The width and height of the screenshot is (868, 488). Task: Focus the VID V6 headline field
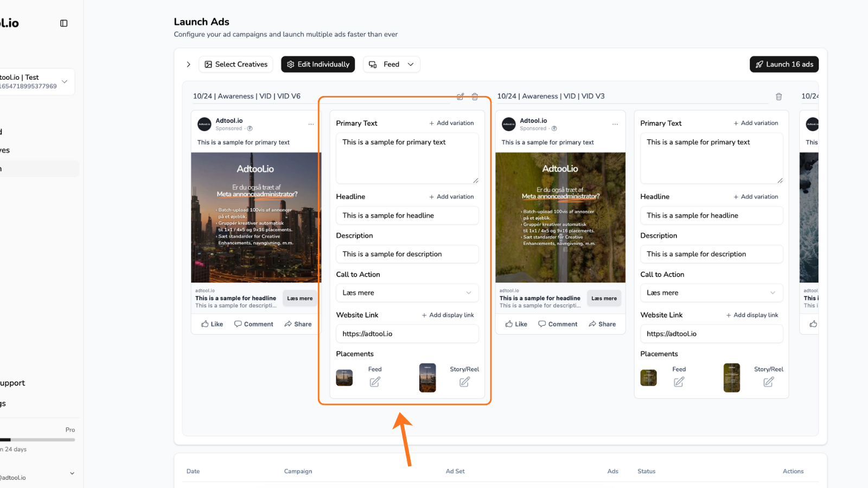click(x=407, y=215)
